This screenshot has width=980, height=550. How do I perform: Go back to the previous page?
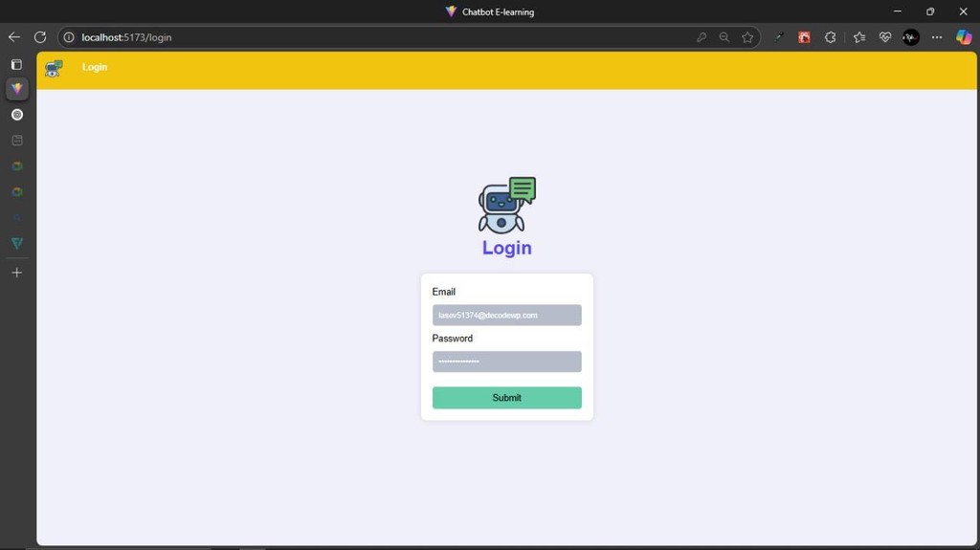click(13, 37)
